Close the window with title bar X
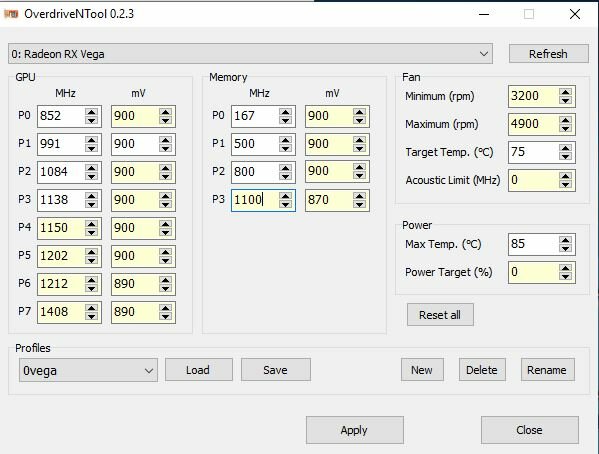 575,15
